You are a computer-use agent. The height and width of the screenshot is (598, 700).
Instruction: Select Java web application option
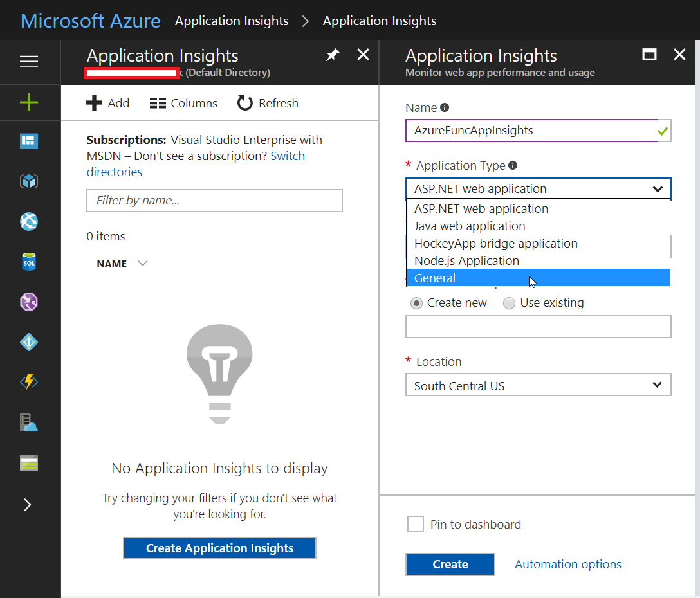tap(538, 226)
